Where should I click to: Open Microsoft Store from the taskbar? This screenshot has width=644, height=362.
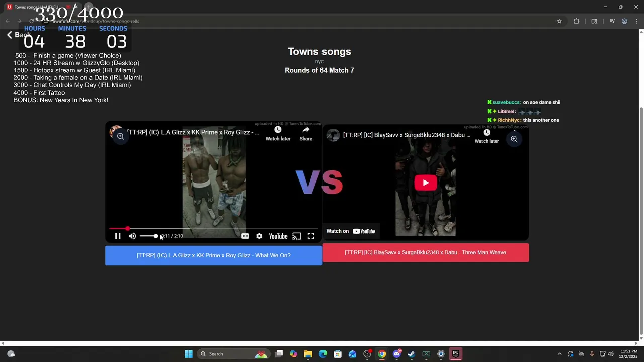338,354
